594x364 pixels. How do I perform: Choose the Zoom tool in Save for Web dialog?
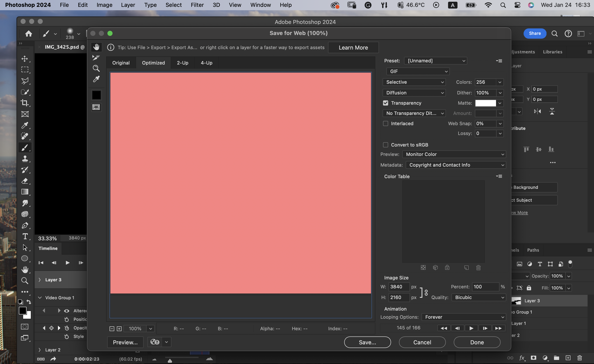coord(96,69)
